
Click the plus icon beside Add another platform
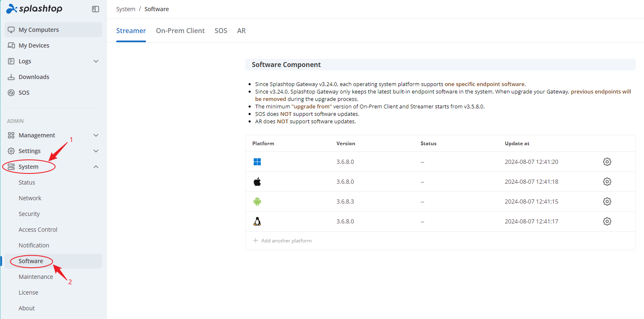click(x=256, y=240)
